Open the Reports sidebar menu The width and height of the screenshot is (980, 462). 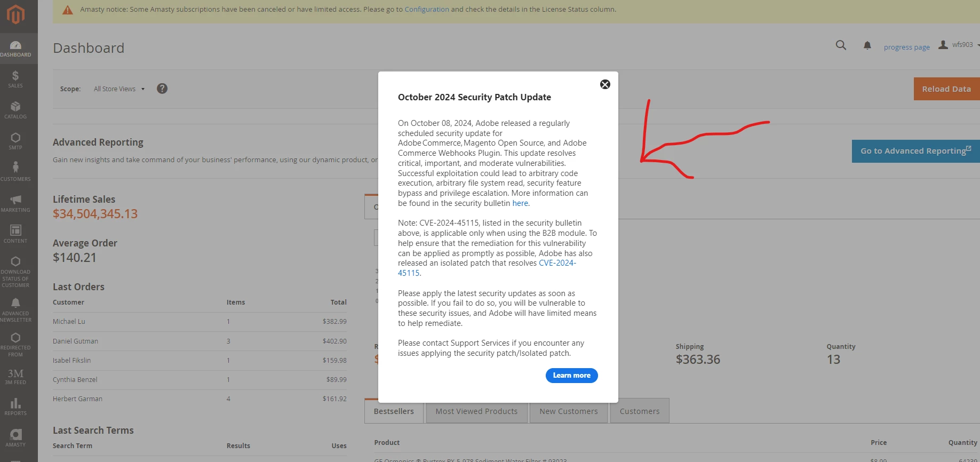[x=15, y=407]
